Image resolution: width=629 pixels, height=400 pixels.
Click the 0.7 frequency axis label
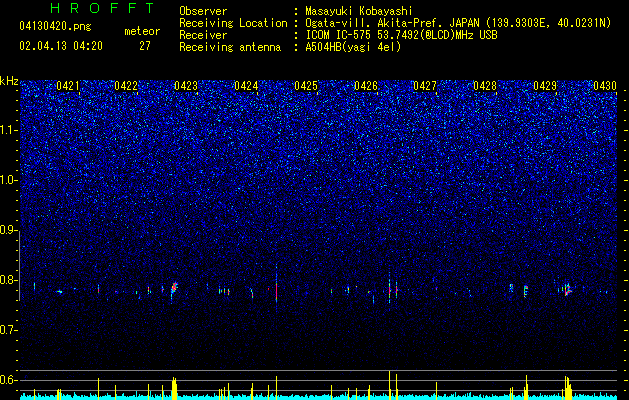(x=9, y=330)
